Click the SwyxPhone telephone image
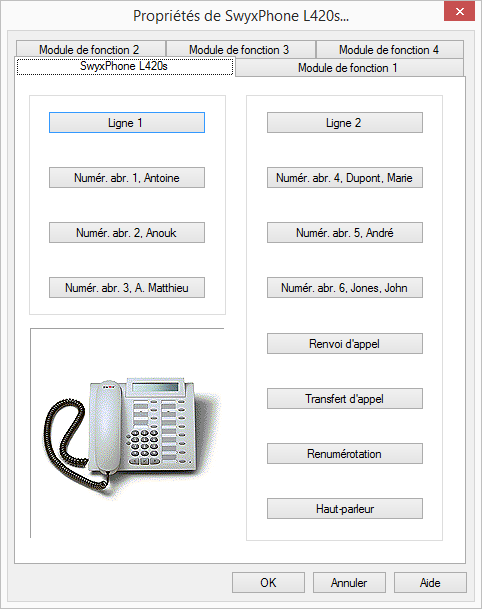 click(x=131, y=433)
